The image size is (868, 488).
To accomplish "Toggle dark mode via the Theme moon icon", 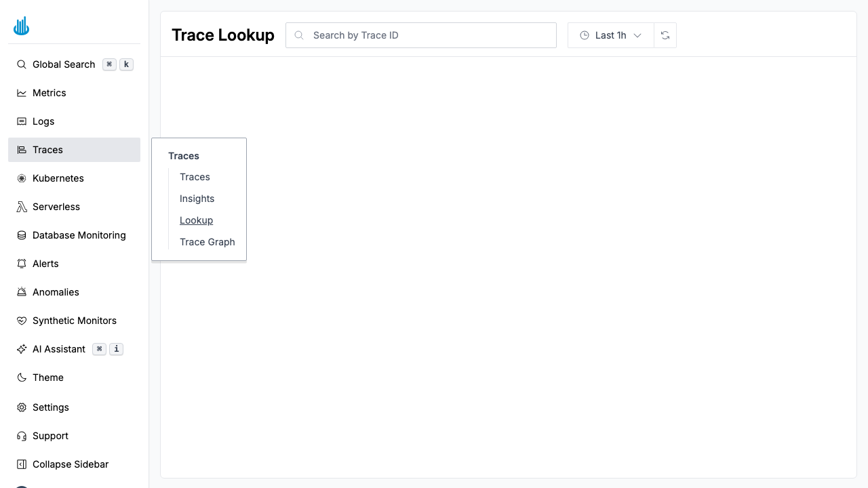I will pyautogui.click(x=21, y=378).
